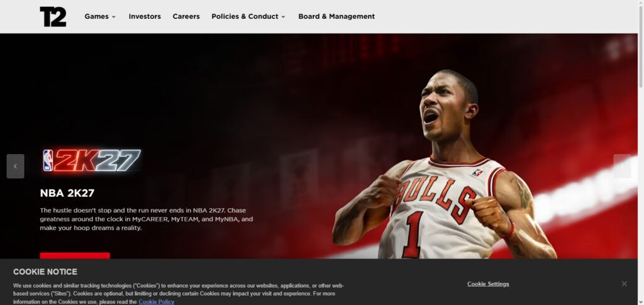This screenshot has width=644, height=305.
Task: Open the Board & Management page
Action: tap(336, 16)
